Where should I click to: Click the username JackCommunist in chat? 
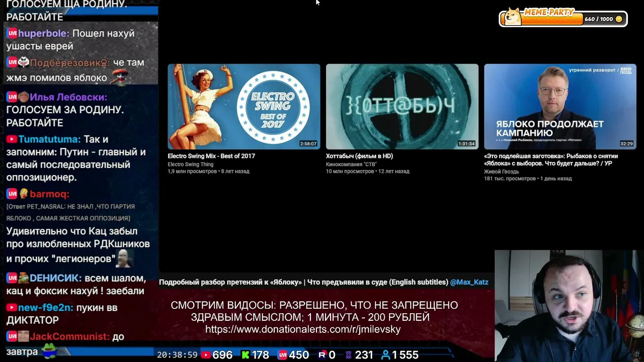(x=69, y=336)
